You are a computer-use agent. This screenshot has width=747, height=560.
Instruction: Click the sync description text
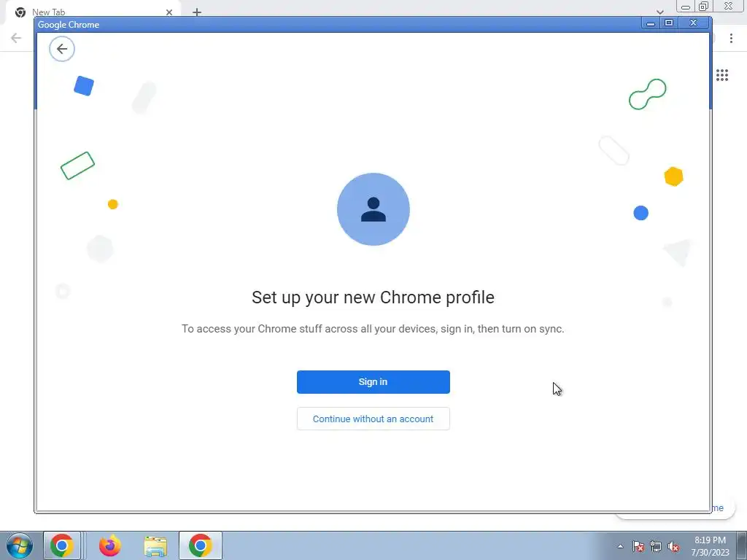pos(373,329)
